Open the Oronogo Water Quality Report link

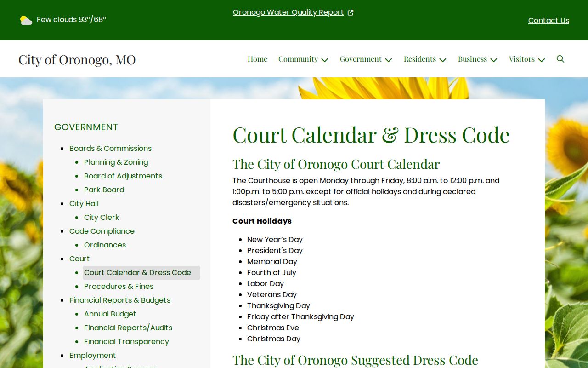point(288,12)
